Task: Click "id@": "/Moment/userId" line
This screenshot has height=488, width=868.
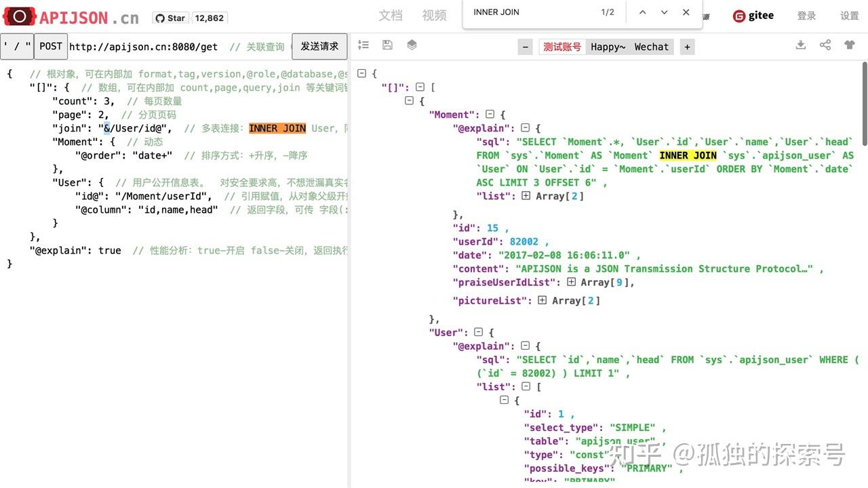Action: click(143, 196)
